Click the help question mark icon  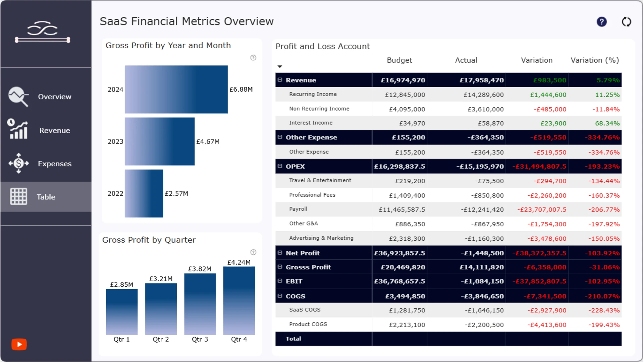(602, 22)
